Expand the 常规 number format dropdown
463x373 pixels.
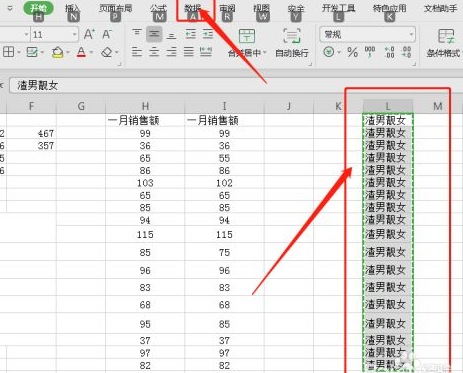coord(411,34)
